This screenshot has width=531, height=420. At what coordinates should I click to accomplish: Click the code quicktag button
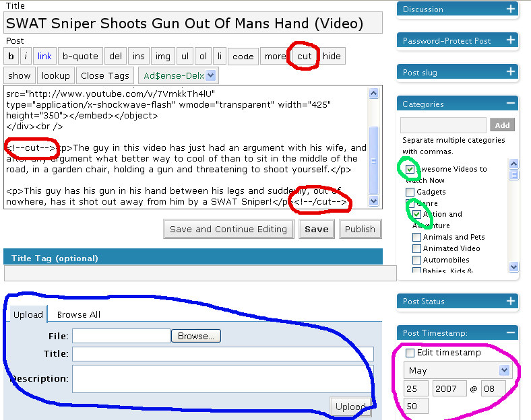tap(243, 57)
